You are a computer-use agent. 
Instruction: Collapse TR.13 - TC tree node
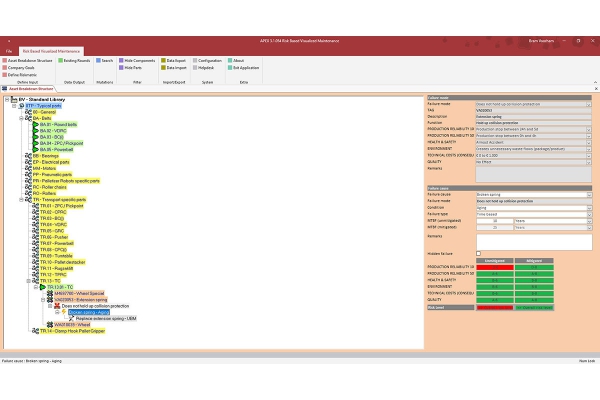(28, 281)
